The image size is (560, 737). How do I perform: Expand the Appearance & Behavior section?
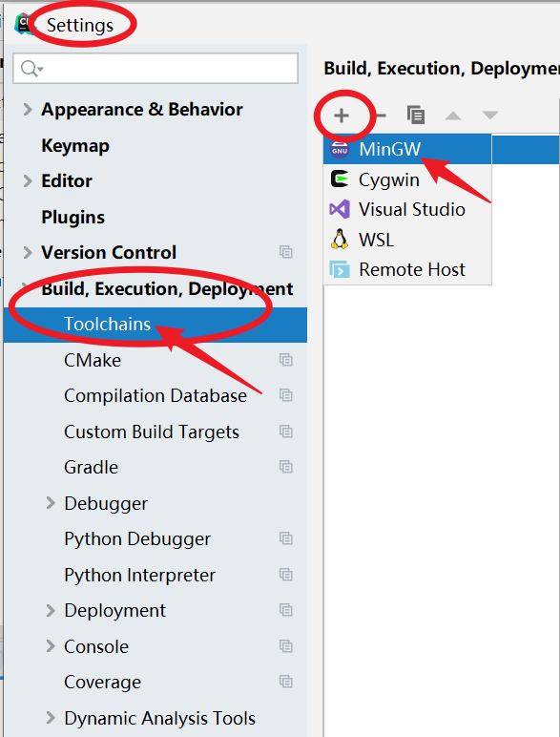click(28, 110)
